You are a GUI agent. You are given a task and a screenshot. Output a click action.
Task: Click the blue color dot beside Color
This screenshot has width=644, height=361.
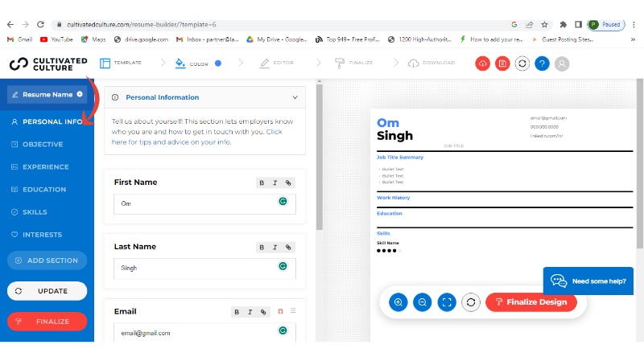point(218,63)
